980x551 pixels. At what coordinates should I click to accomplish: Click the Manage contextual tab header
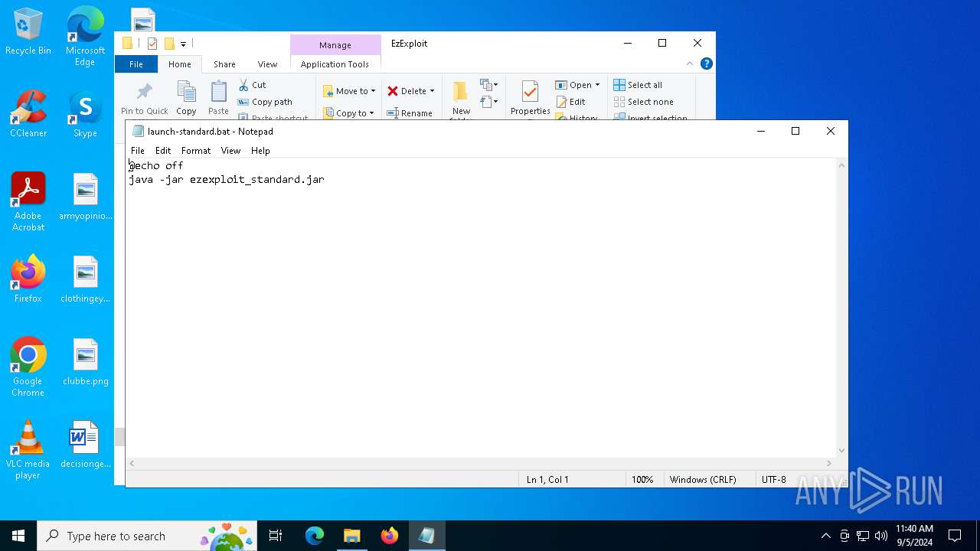click(x=335, y=44)
